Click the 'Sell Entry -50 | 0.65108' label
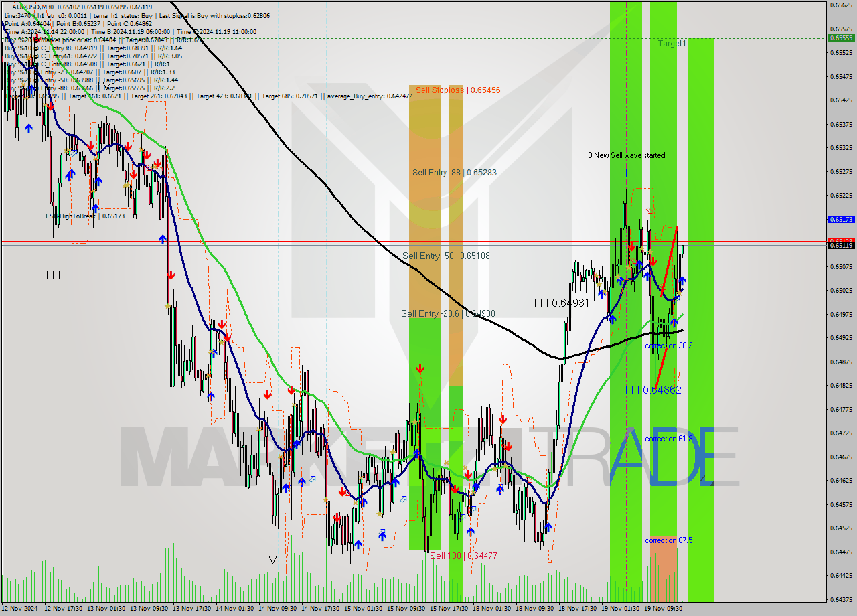The height and width of the screenshot is (616, 857). tap(446, 256)
